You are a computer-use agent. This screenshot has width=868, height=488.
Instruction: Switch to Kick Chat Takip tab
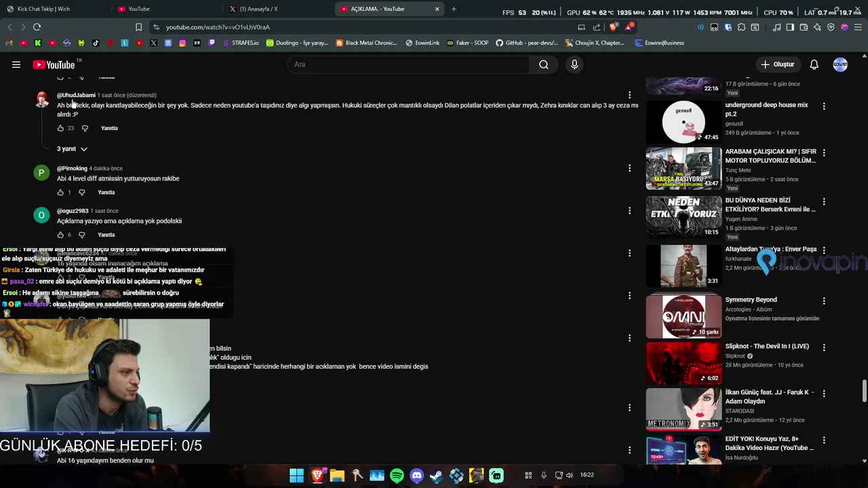coord(54,9)
